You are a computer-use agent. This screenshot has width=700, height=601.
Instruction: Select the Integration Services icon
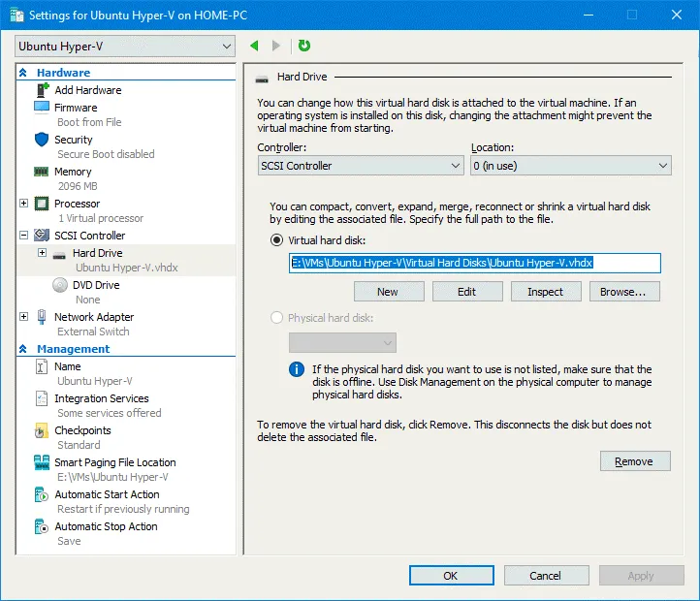42,398
